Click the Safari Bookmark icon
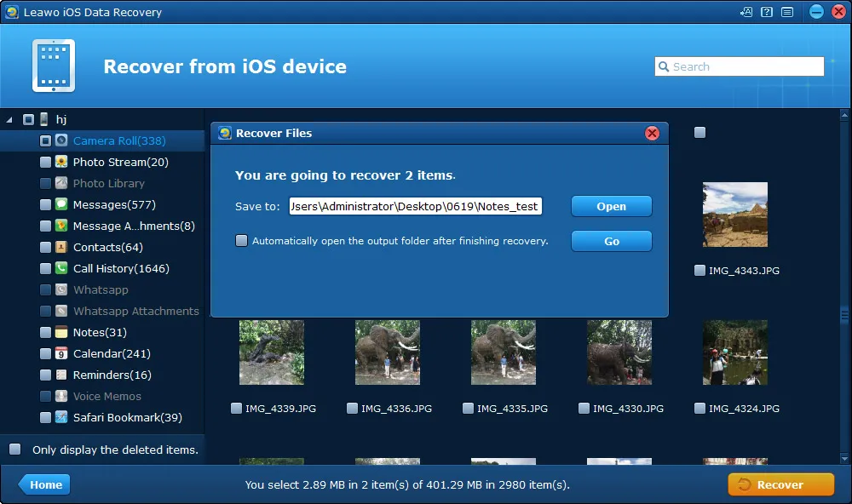 [x=61, y=418]
